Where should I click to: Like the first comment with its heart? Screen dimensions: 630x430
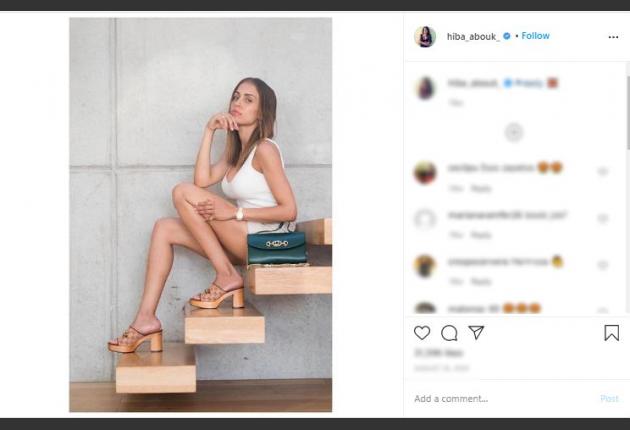[602, 172]
